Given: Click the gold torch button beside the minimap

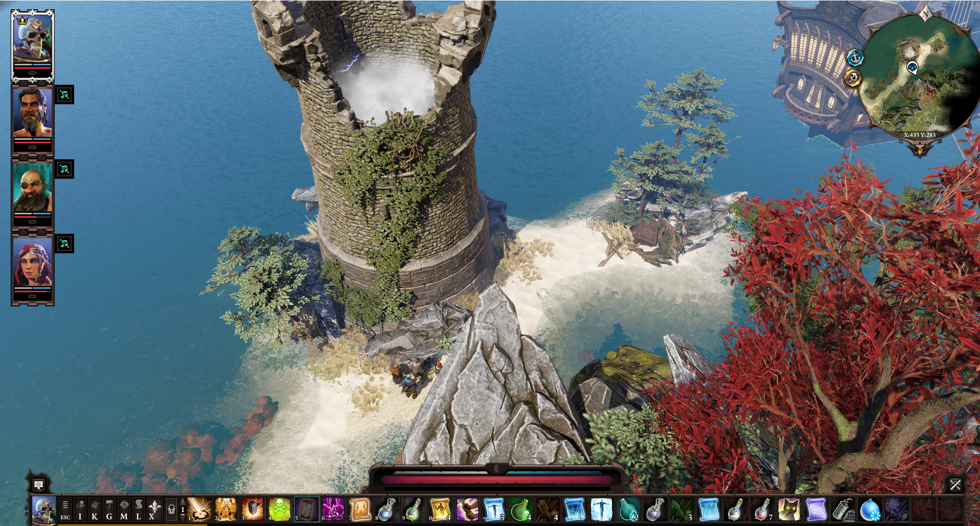Looking at the screenshot, I should pyautogui.click(x=852, y=78).
